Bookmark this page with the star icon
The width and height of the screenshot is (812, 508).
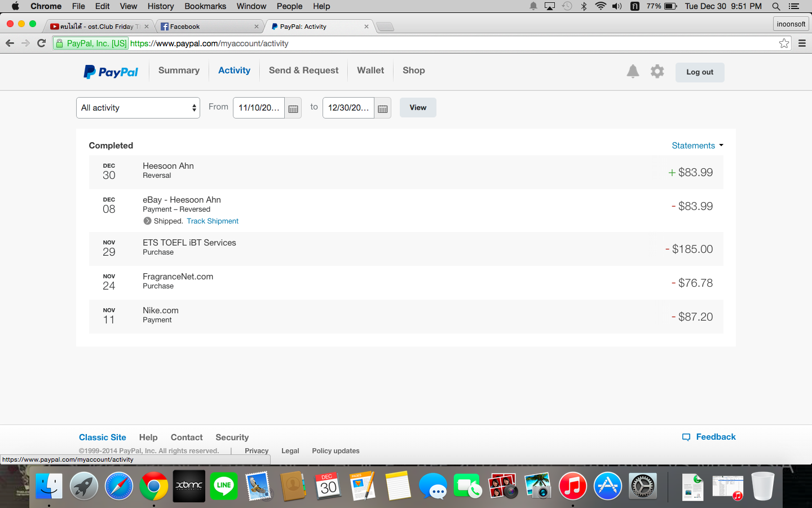coord(784,43)
